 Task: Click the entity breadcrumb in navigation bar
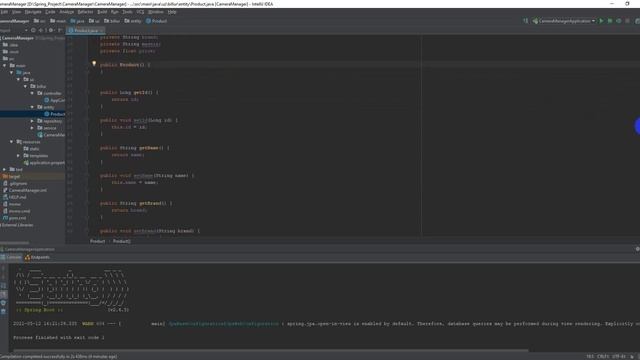coord(133,21)
